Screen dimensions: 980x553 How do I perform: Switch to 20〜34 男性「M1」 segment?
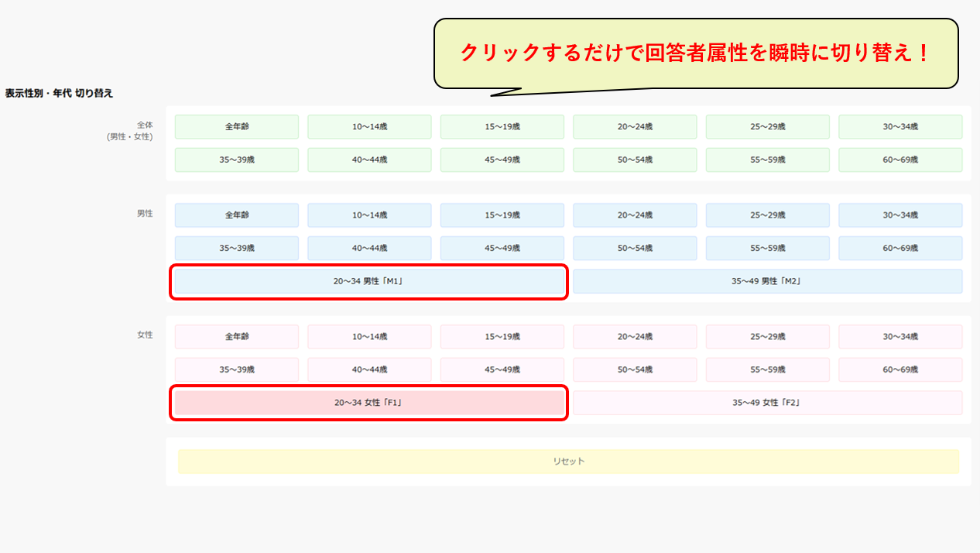(x=368, y=282)
